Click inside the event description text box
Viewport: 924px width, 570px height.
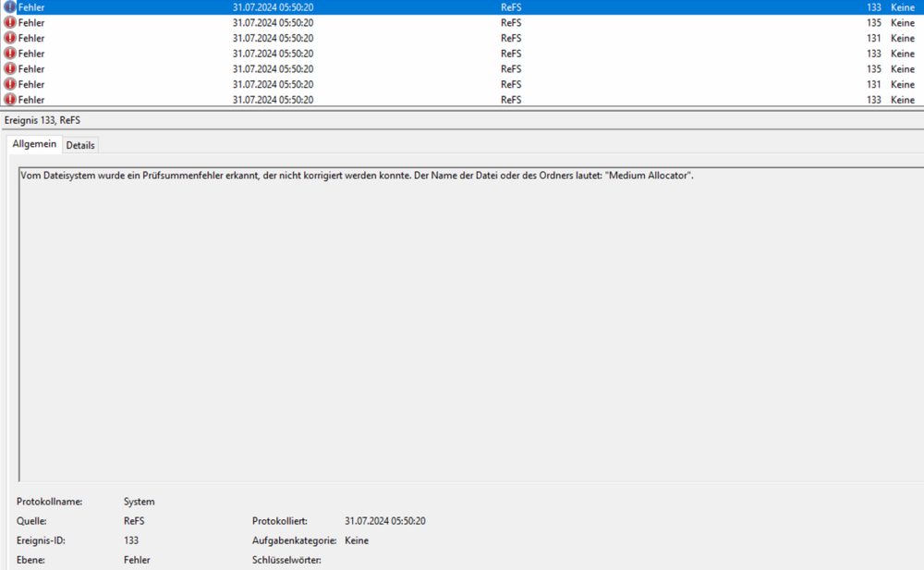[x=462, y=323]
